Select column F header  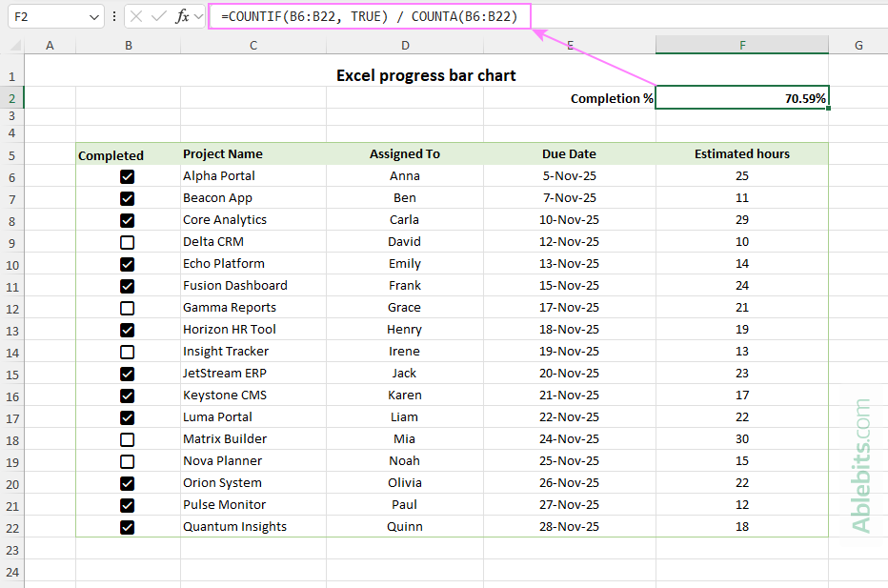pos(741,45)
